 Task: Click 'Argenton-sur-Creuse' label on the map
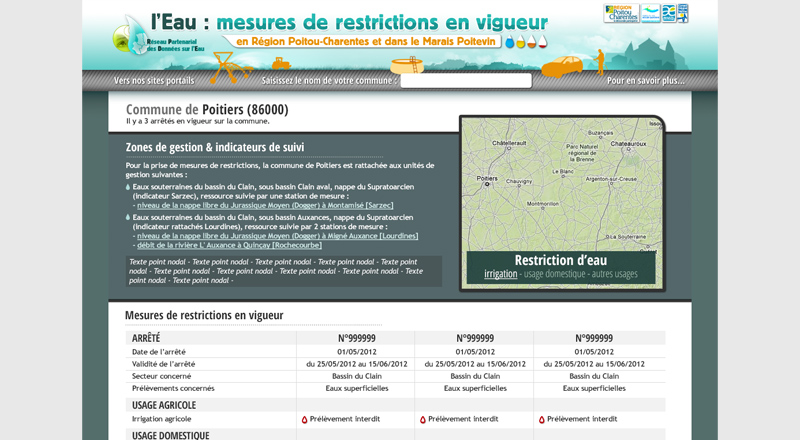611,179
